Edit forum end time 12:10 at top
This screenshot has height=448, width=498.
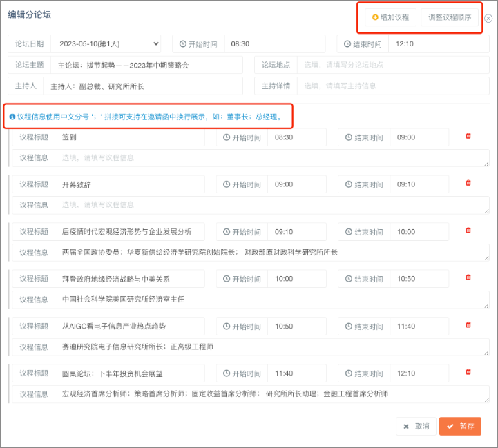tap(439, 43)
